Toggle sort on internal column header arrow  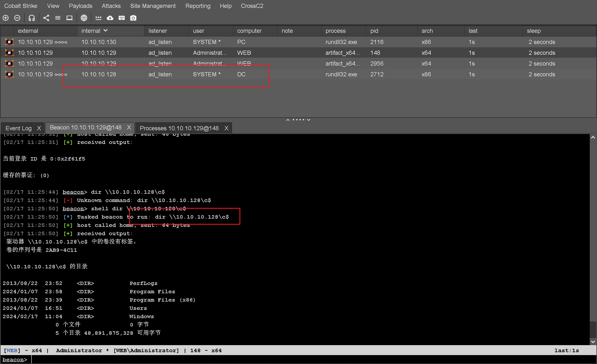105,30
